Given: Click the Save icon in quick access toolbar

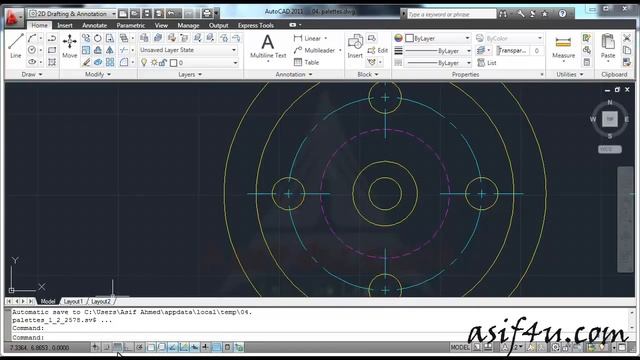Looking at the screenshot, I should 147,13.
